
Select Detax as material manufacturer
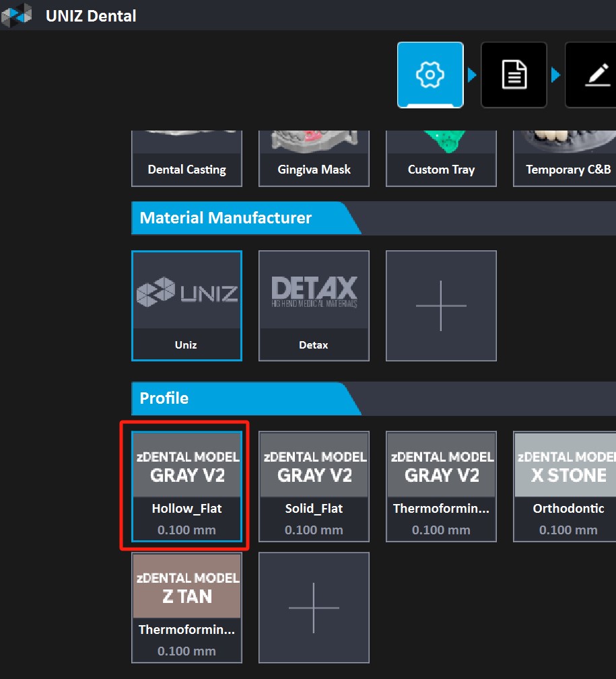point(314,306)
